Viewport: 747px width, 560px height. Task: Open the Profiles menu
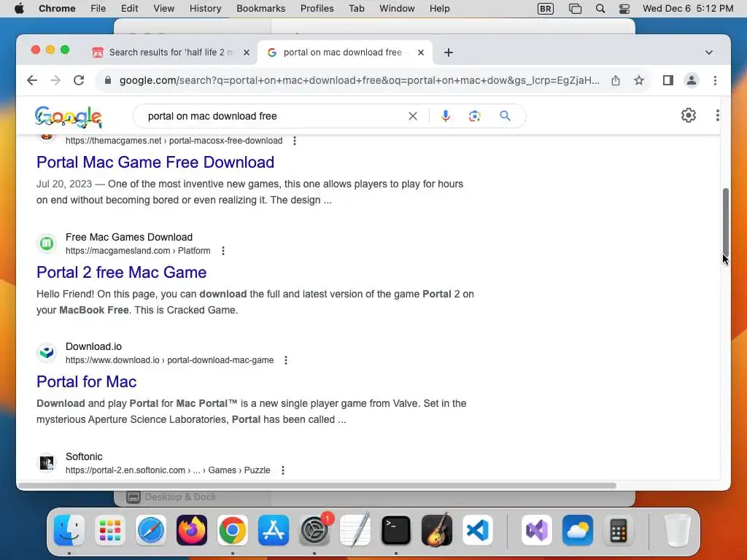(317, 8)
